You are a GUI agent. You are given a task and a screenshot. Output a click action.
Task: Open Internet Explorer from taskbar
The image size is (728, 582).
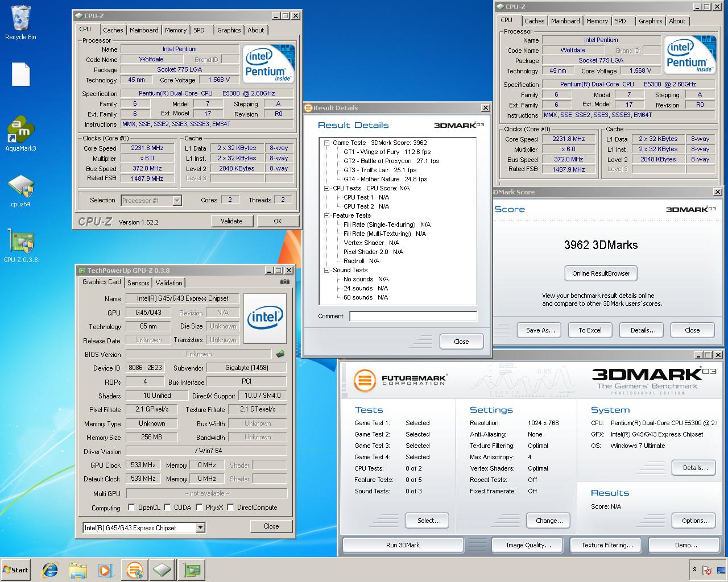(x=51, y=570)
